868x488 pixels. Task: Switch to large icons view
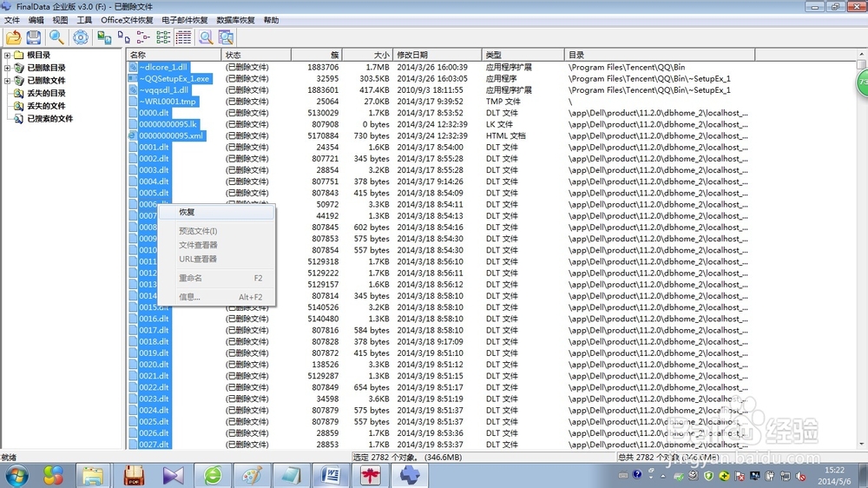104,37
